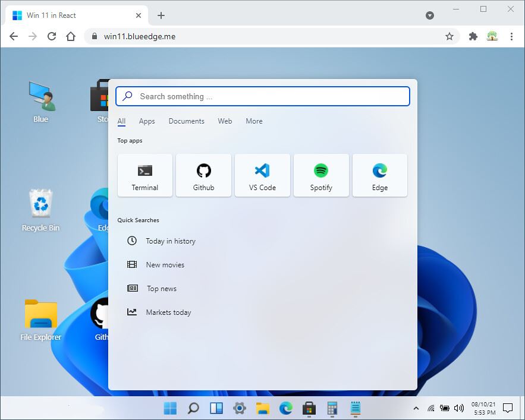
Task: Click the battery tray icon
Action: (x=445, y=408)
